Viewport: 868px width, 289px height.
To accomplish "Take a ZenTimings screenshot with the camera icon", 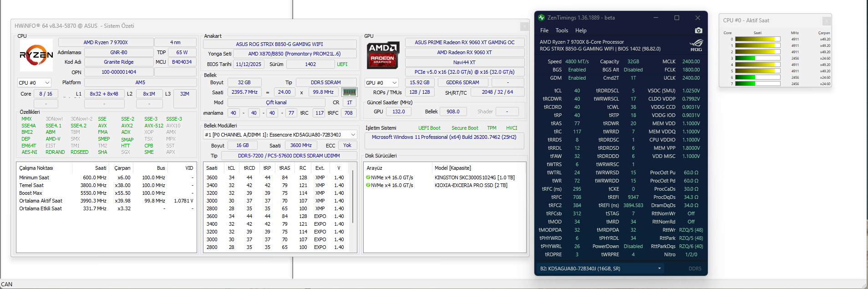I will pyautogui.click(x=699, y=30).
